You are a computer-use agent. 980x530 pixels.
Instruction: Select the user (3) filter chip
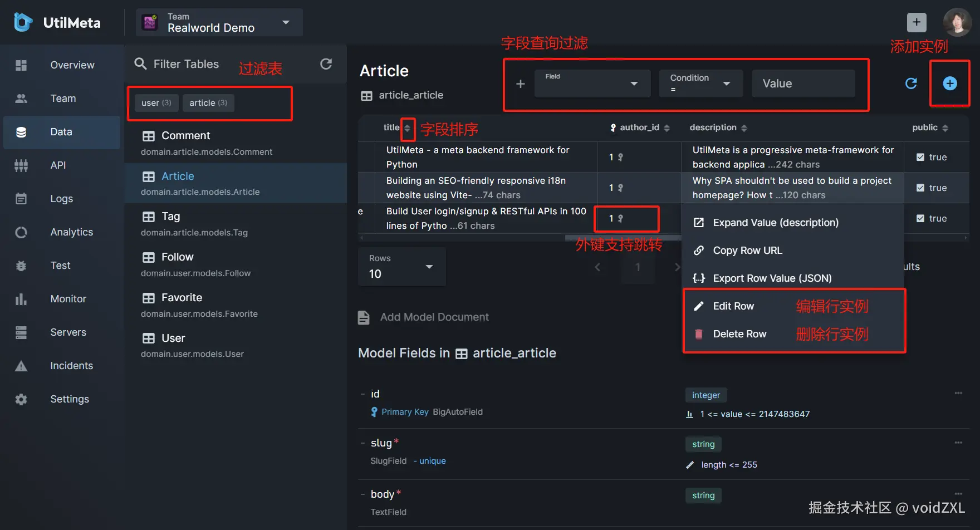tap(156, 103)
